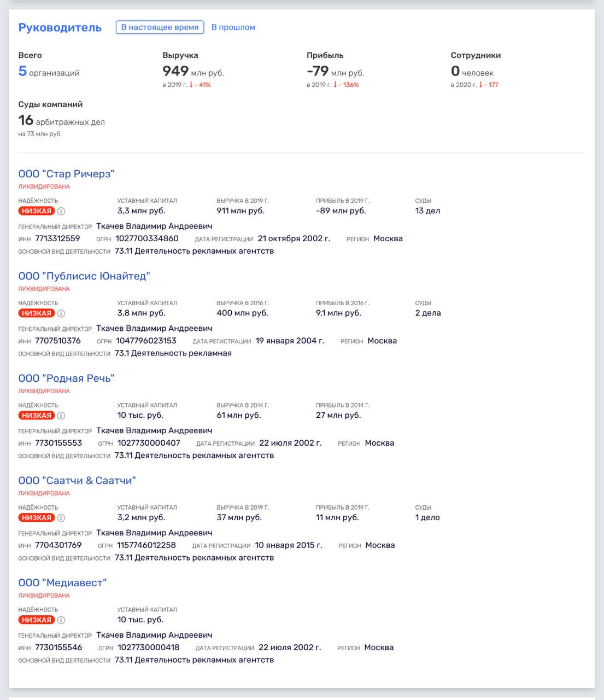Click the «16 арбитражных дел» court summary
Screen dimensions: 604x700
point(61,121)
